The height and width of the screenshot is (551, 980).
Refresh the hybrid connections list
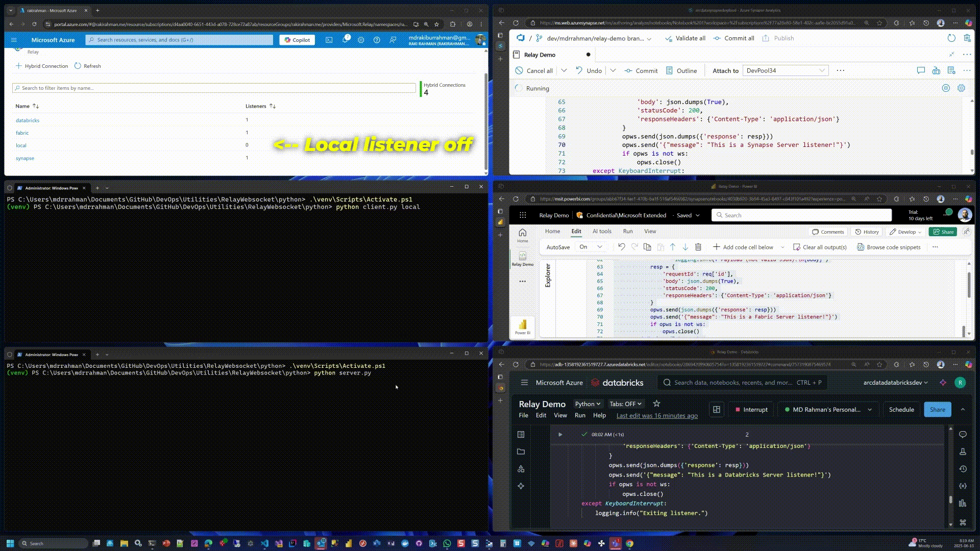tap(87, 66)
